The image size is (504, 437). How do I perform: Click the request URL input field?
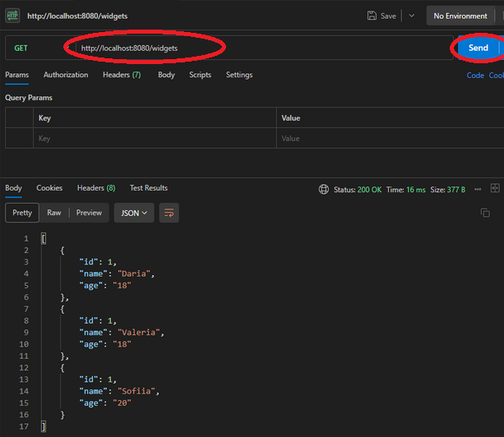coord(247,48)
